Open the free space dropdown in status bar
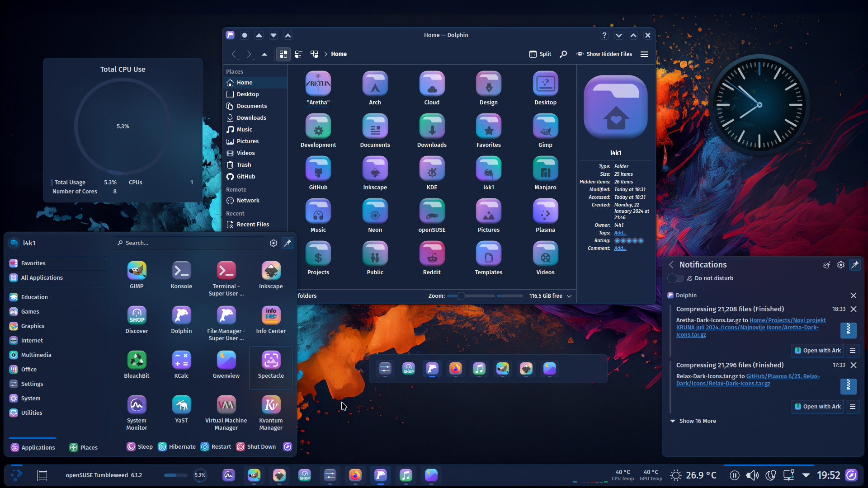The image size is (868, 488). pyautogui.click(x=569, y=296)
